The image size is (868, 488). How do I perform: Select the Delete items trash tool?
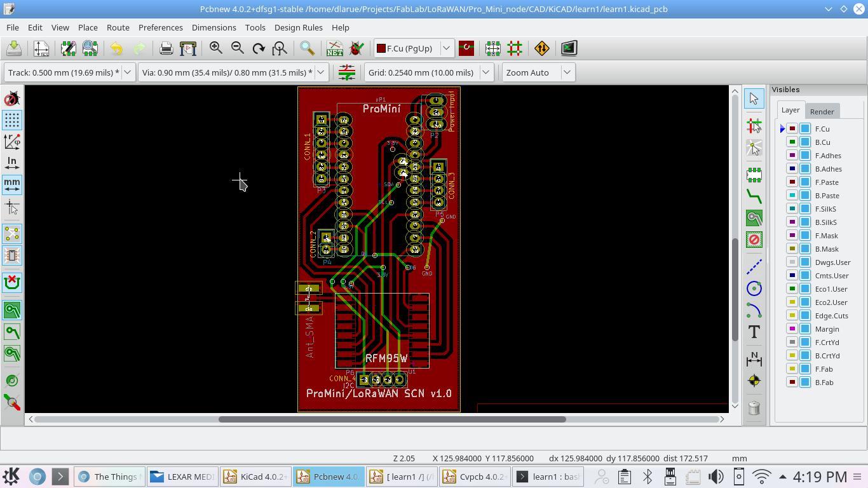(x=754, y=408)
